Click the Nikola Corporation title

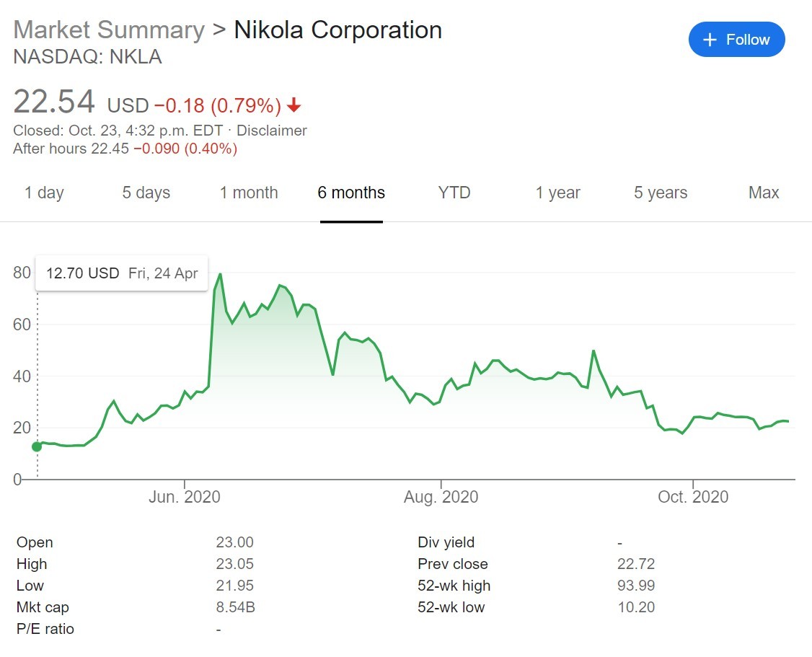click(x=337, y=30)
